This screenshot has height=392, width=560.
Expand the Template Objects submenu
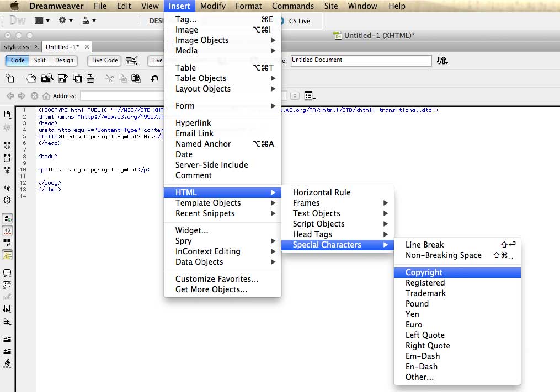point(222,203)
